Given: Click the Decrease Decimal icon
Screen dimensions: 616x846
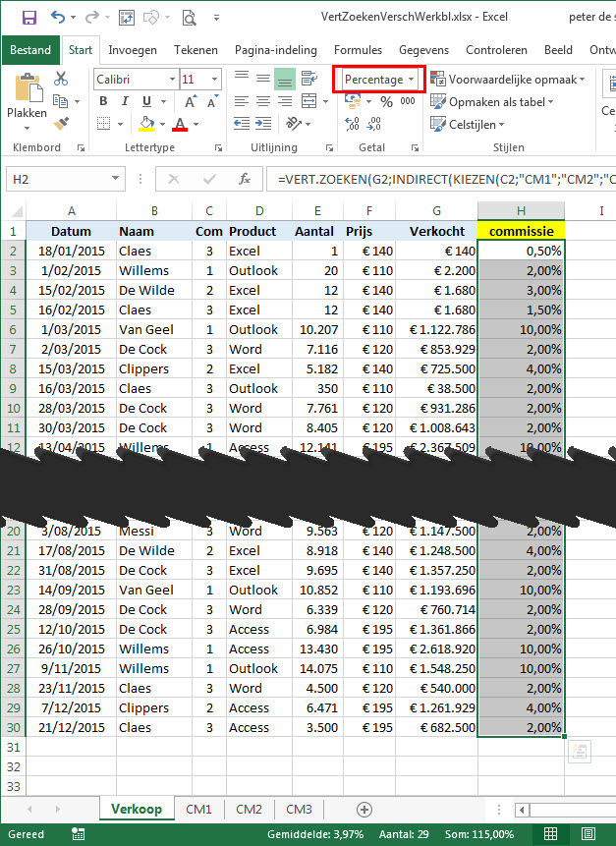Looking at the screenshot, I should (373, 124).
